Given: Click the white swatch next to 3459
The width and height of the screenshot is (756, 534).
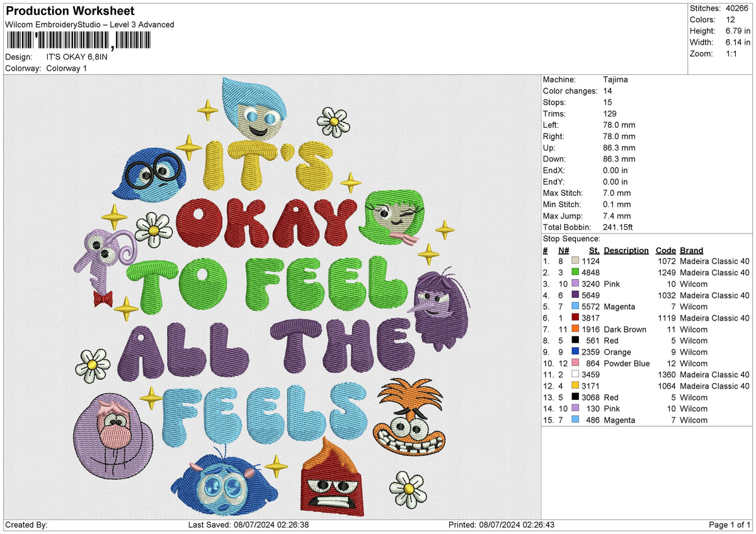Looking at the screenshot, I should click(x=575, y=375).
